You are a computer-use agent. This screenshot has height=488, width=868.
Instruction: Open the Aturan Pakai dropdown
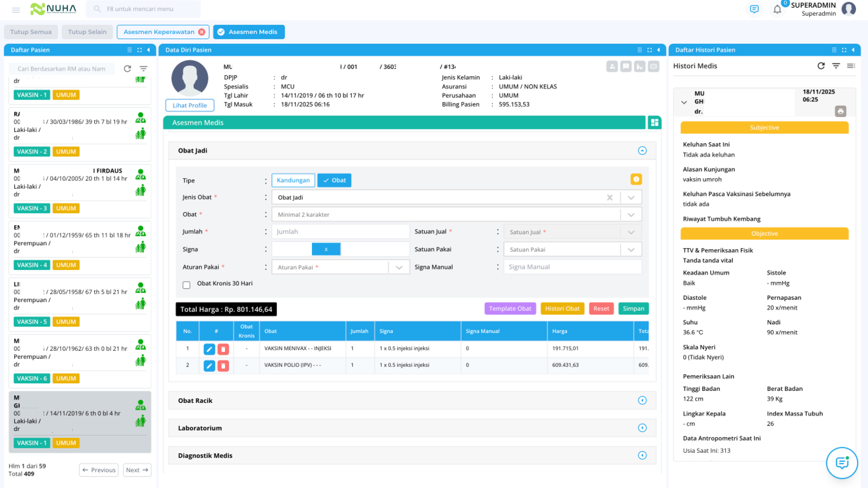[399, 267]
